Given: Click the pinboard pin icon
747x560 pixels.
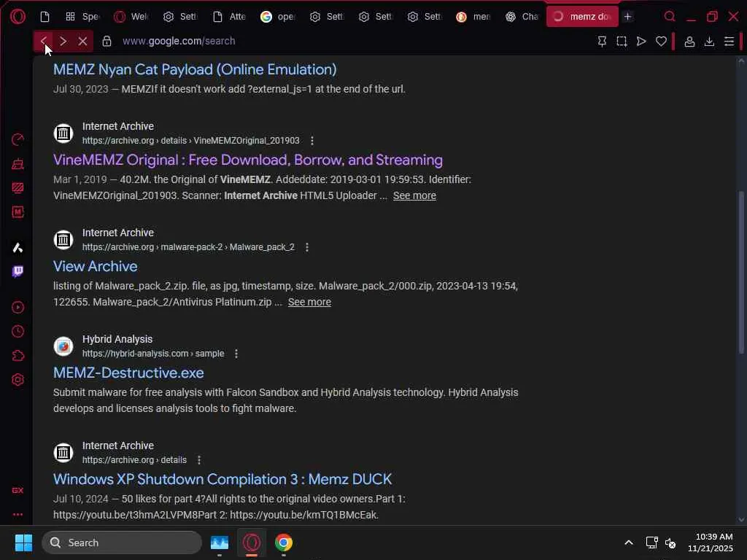Looking at the screenshot, I should point(602,42).
